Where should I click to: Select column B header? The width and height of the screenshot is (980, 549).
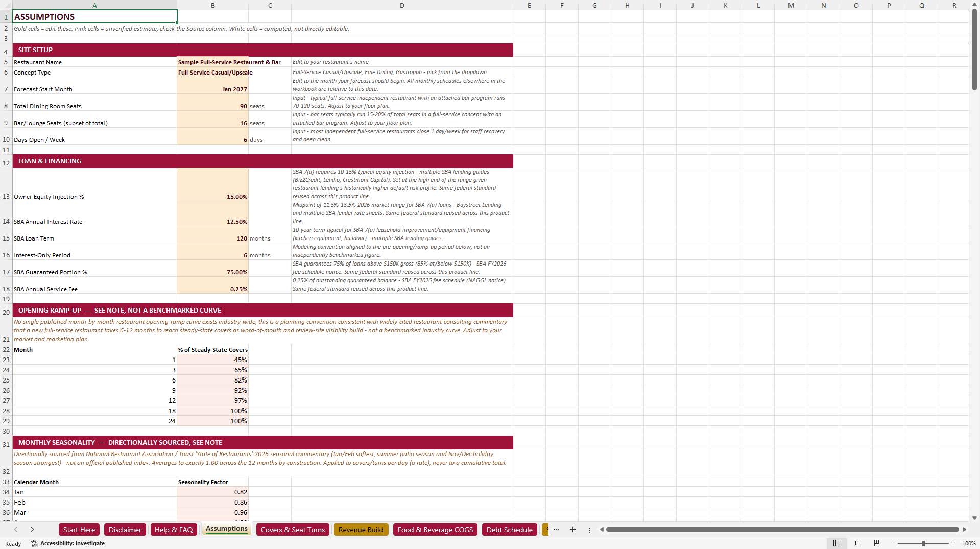[x=213, y=5]
